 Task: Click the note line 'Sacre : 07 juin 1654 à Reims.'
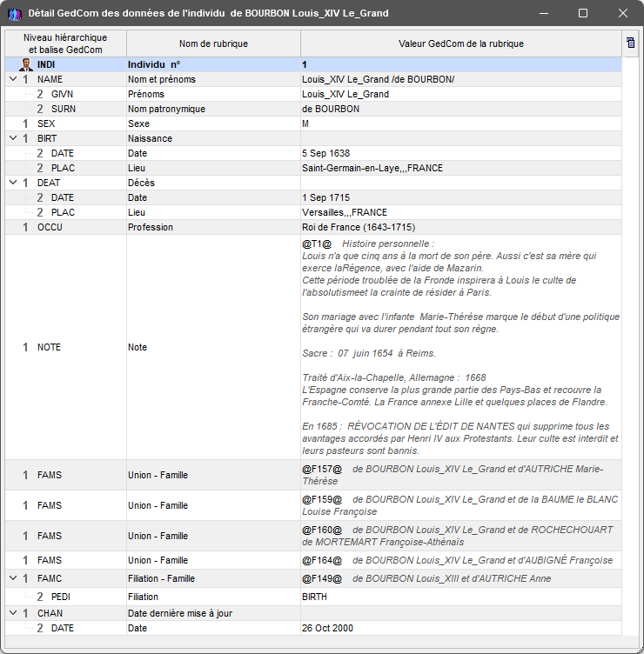[x=369, y=353]
